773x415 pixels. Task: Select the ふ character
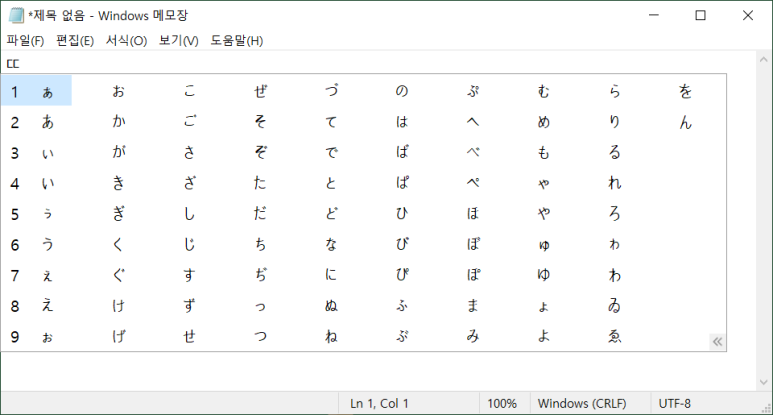coord(402,306)
